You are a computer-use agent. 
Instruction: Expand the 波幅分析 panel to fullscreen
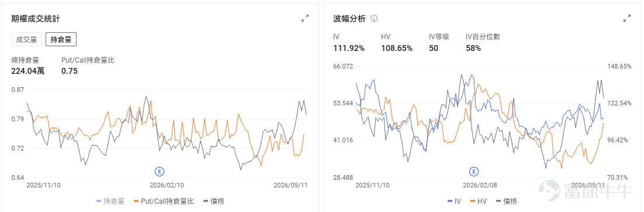pos(627,18)
